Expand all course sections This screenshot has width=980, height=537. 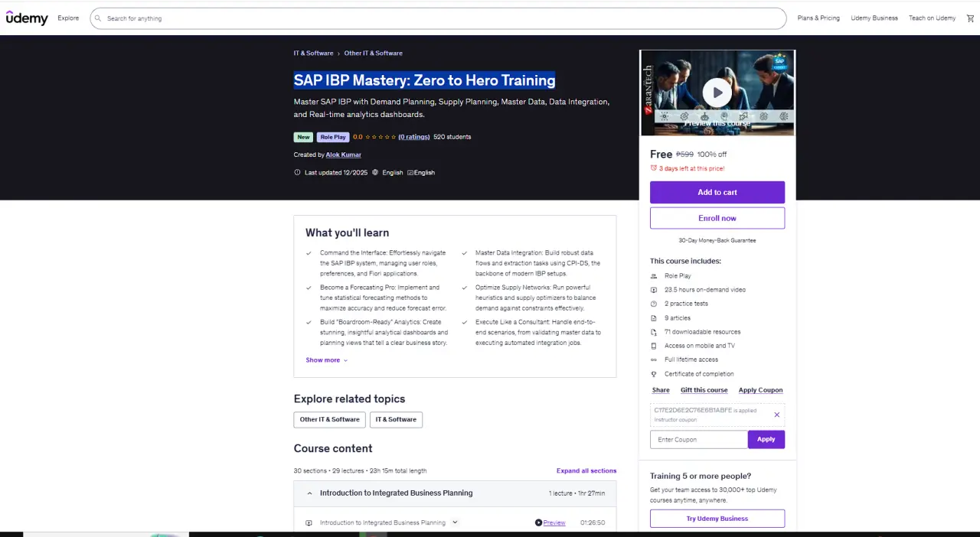click(x=586, y=471)
